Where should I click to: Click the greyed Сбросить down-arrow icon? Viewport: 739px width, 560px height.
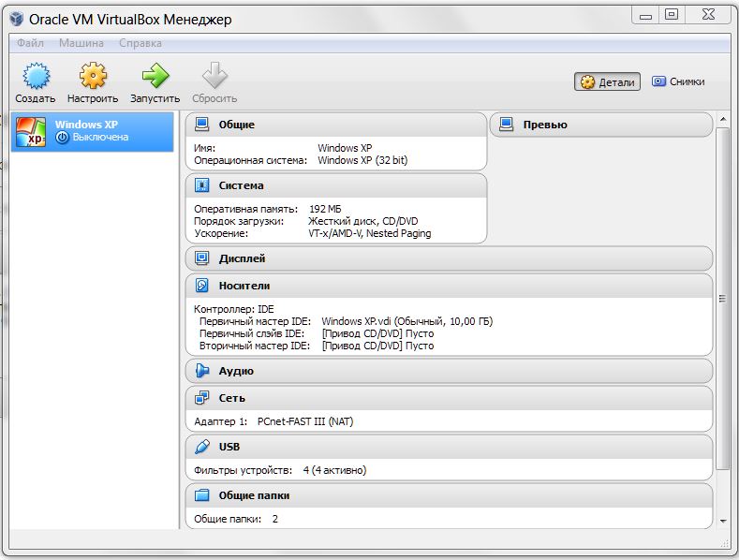click(214, 76)
